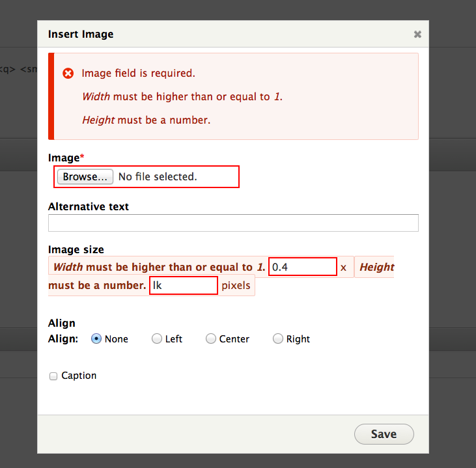Click the 'Height must be a number.' summary error
Viewport: 476px width, 468px height.
147,120
